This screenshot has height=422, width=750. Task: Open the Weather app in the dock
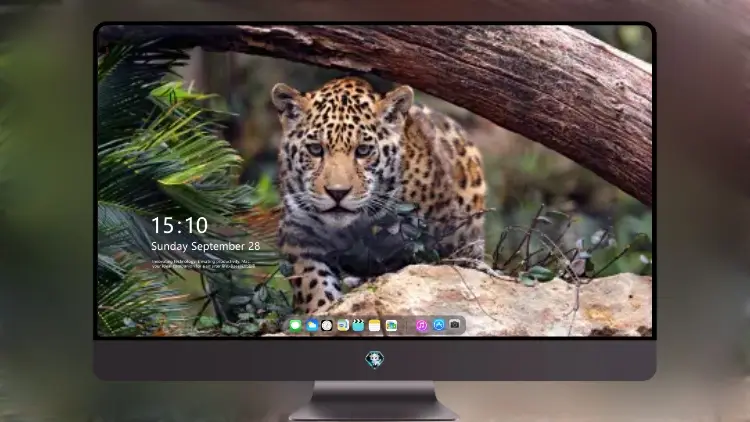(x=312, y=326)
